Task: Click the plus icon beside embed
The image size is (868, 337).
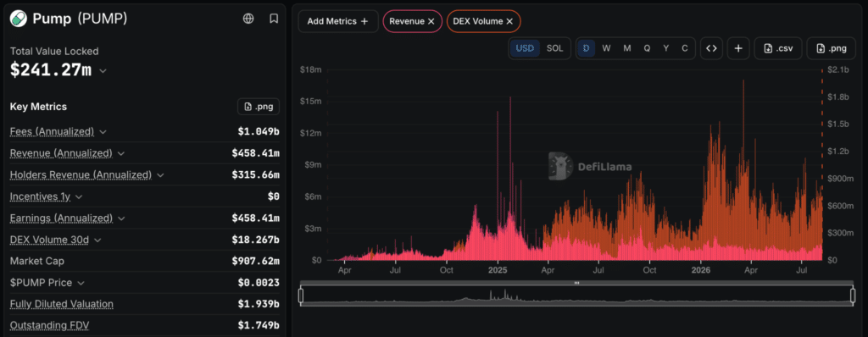Action: 738,48
